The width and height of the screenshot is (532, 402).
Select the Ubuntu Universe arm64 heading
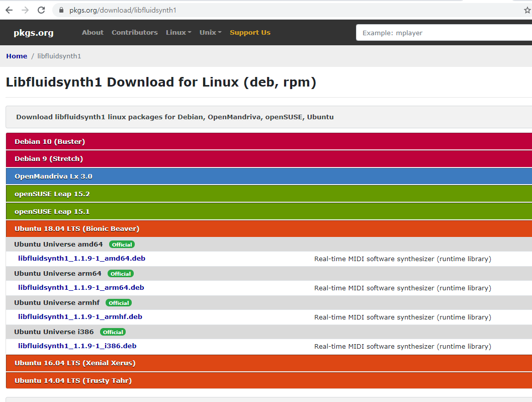58,273
